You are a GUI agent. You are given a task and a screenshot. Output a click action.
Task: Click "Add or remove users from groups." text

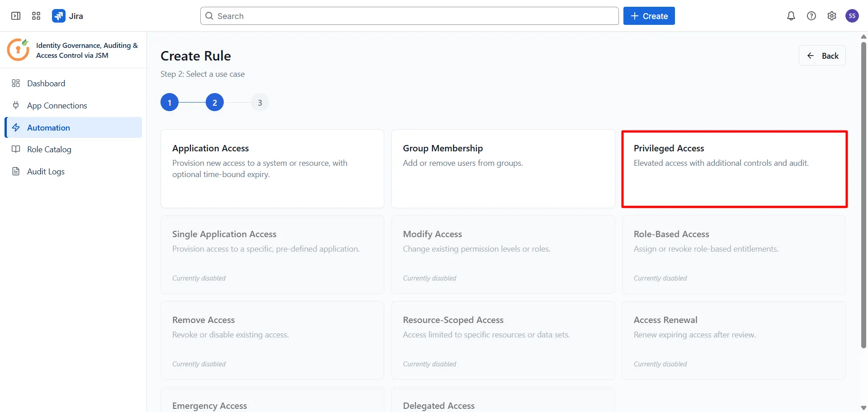point(463,163)
